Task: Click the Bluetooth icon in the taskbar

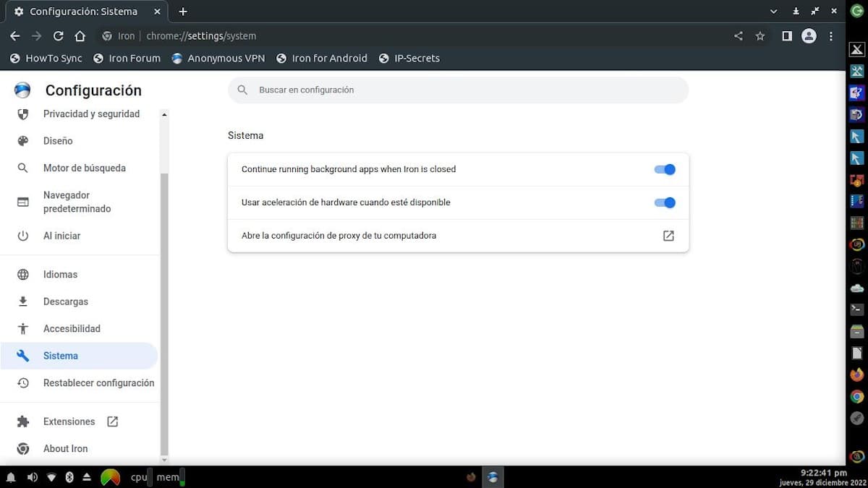Action: 69,477
